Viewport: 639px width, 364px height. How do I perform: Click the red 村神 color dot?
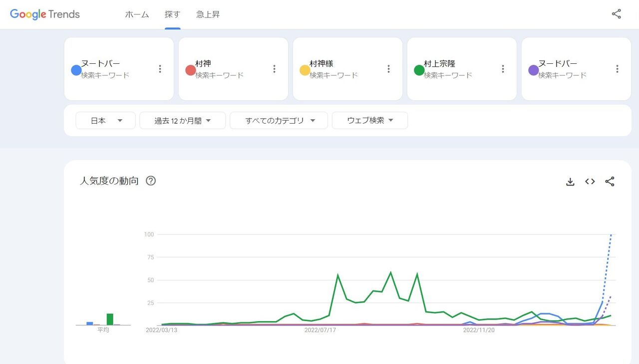click(190, 70)
